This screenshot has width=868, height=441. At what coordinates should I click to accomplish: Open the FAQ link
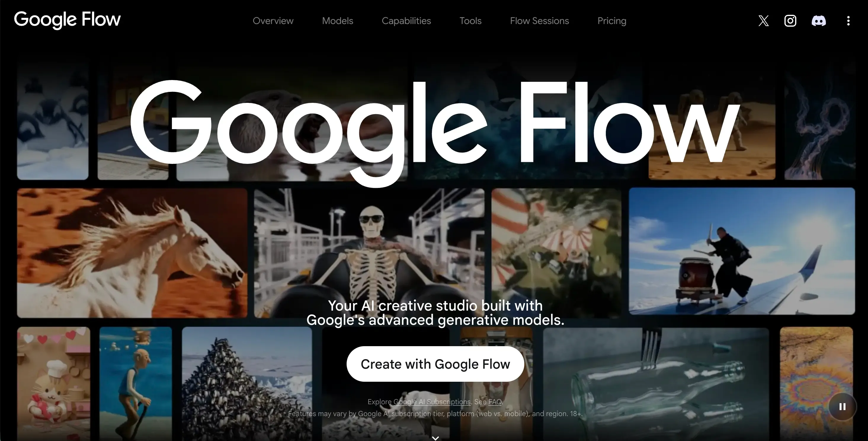[x=495, y=402]
